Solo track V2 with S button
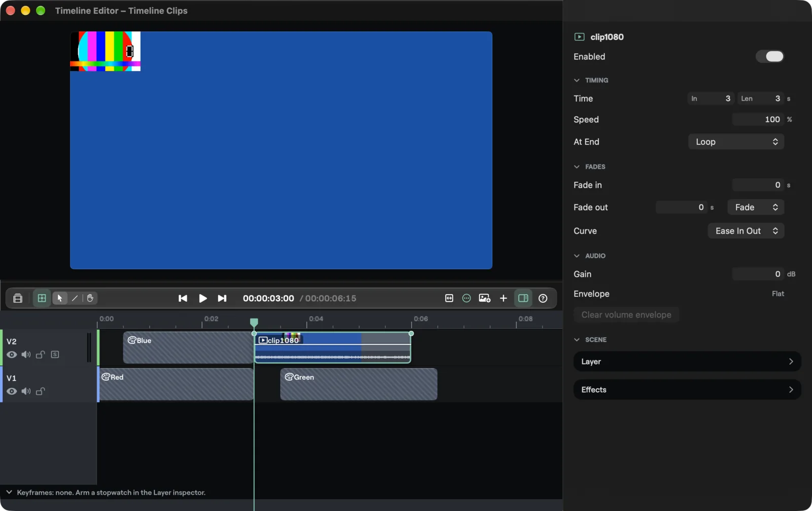This screenshot has height=511, width=812. click(x=55, y=355)
